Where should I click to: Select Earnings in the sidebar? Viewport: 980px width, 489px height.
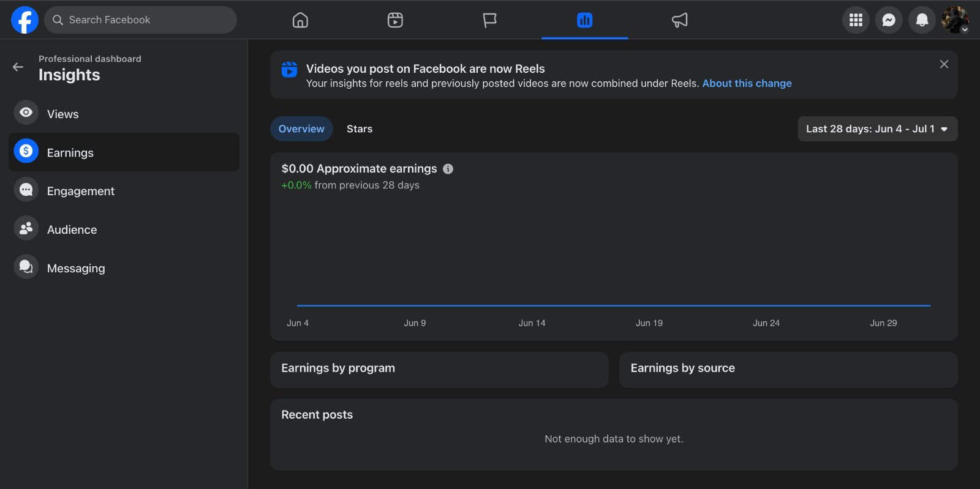[124, 152]
